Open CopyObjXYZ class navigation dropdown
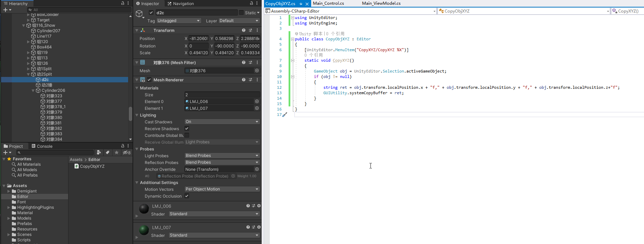The width and height of the screenshot is (644, 244). coord(524,11)
